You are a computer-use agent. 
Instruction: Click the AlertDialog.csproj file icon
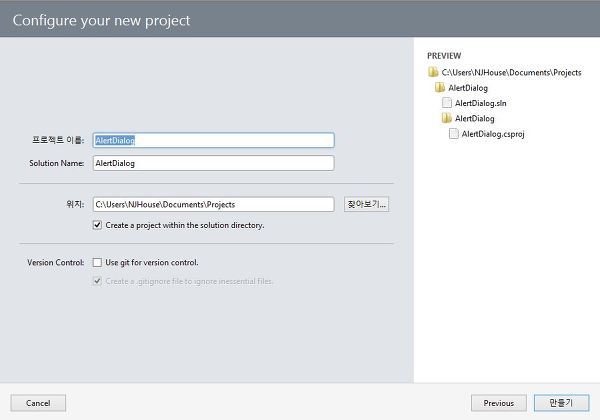453,133
